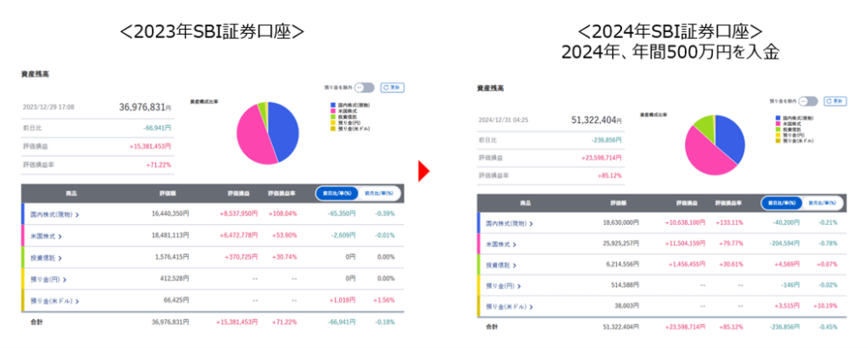The image size is (868, 348).
Task: Expand 米国株式 chevron in 2024 table
Action: click(515, 244)
